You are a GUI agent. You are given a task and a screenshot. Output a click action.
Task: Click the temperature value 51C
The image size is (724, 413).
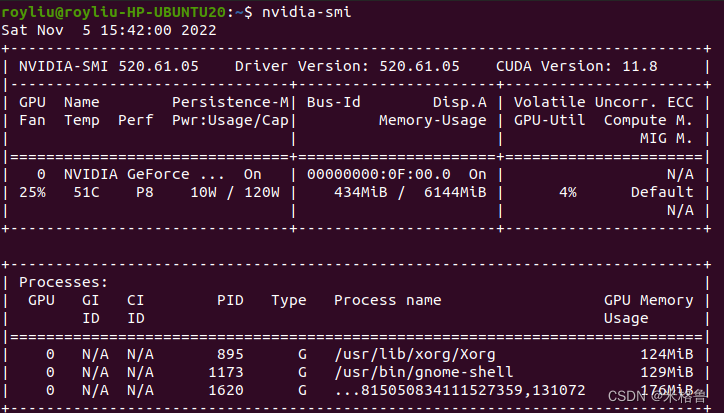(86, 192)
